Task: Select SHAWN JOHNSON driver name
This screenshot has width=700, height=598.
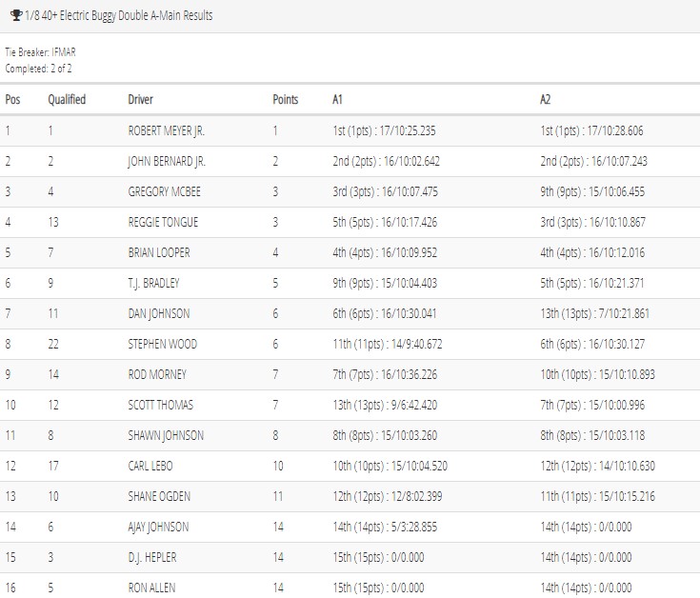Action: pyautogui.click(x=166, y=435)
